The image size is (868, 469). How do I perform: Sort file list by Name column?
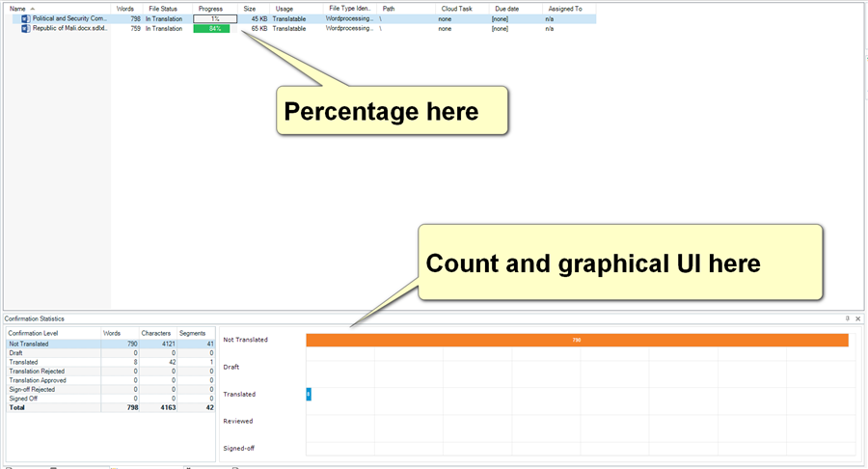coord(17,9)
